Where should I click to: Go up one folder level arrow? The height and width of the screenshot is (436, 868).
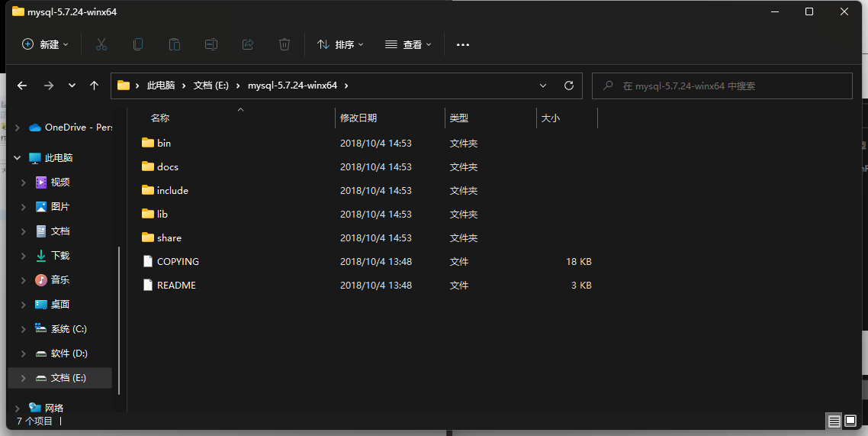point(94,86)
